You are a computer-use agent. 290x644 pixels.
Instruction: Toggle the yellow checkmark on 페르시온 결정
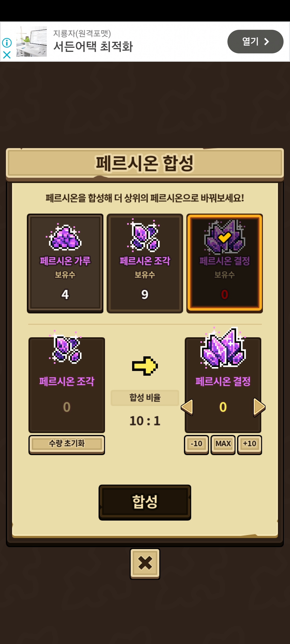[x=224, y=237]
